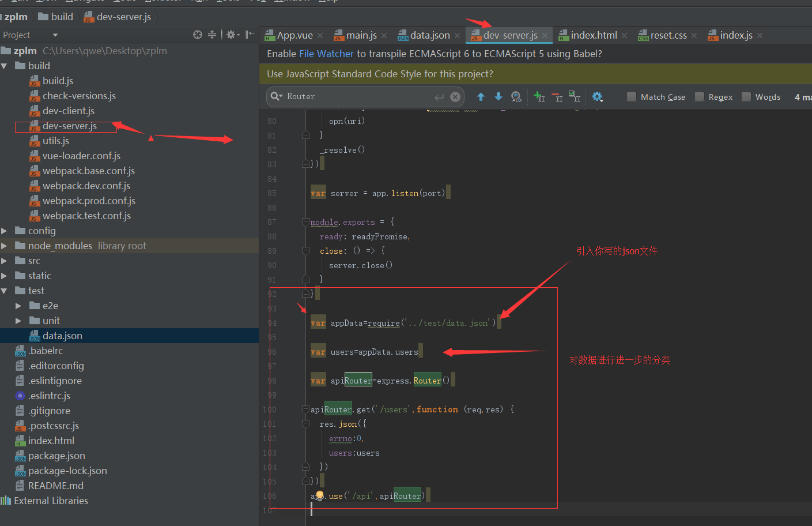
Task: Hide the Project tool window
Action: click(250, 35)
